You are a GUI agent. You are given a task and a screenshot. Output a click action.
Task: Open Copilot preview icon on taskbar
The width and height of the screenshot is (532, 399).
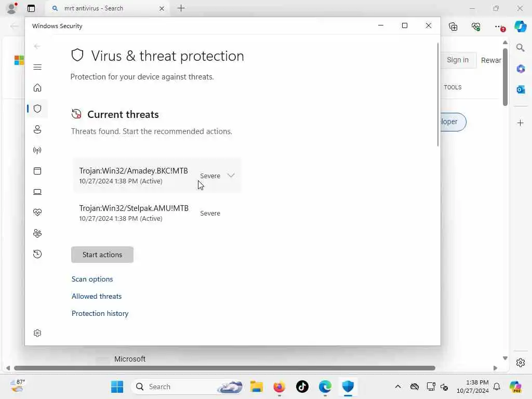(x=515, y=387)
